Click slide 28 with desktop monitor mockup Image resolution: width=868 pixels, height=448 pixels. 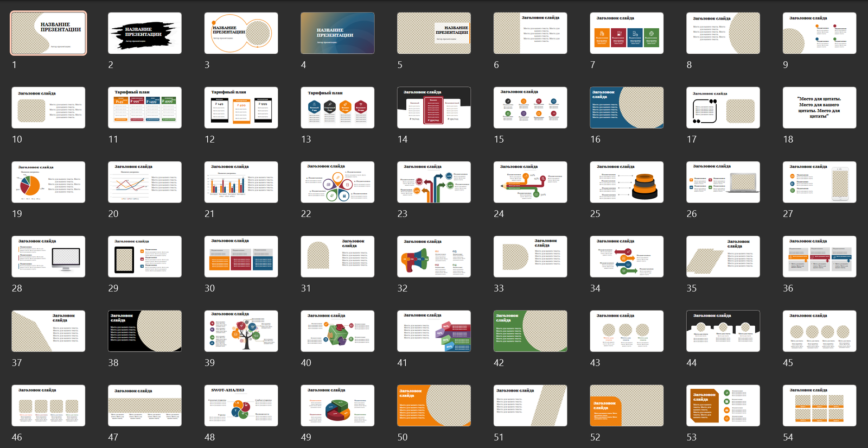48,256
